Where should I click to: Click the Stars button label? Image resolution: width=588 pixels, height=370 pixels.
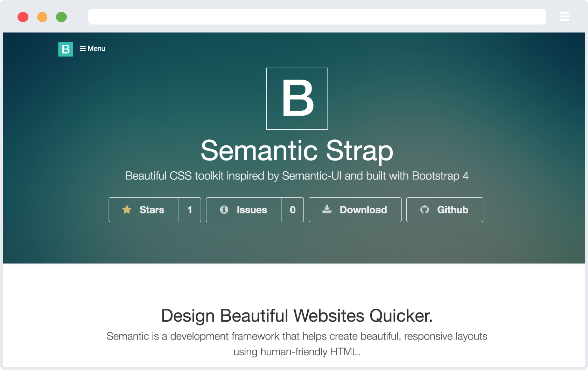tap(152, 210)
